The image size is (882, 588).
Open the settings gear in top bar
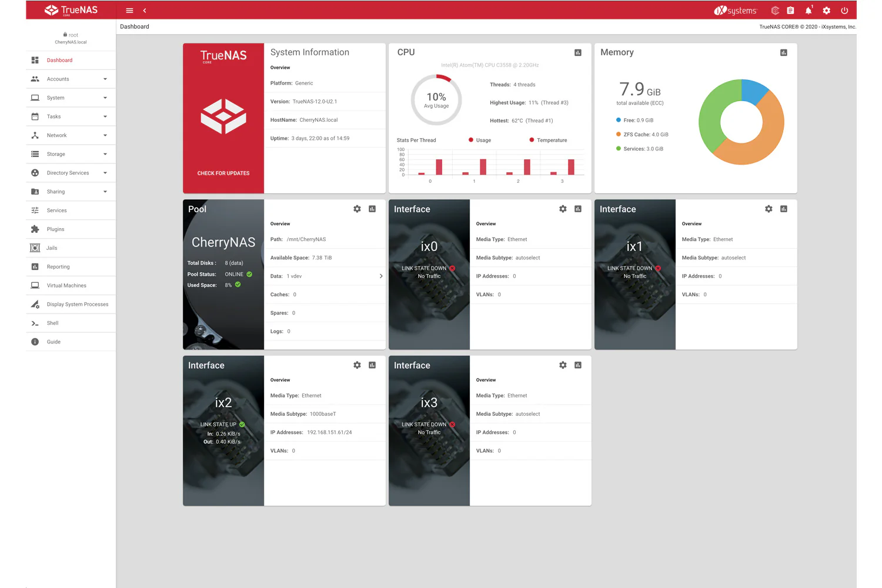[827, 11]
